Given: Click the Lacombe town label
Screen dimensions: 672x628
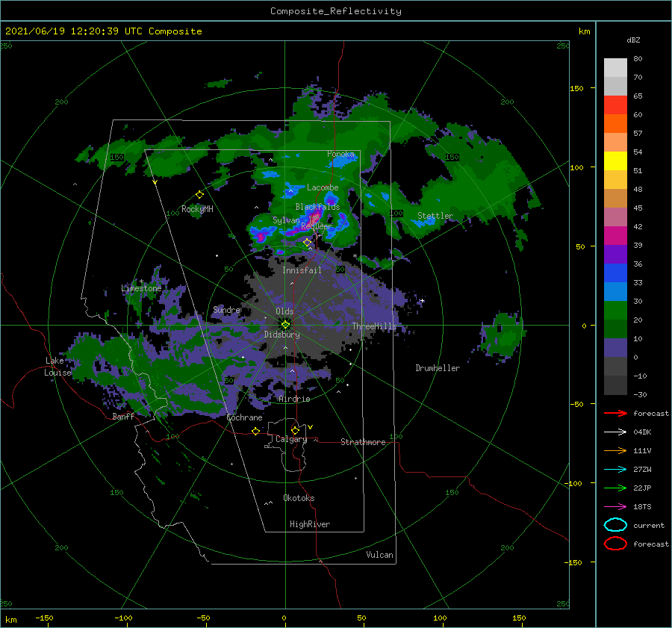Looking at the screenshot, I should 323,187.
